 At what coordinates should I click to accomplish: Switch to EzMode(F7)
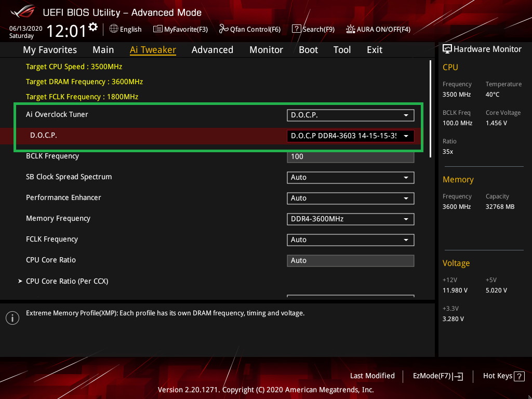click(x=437, y=376)
